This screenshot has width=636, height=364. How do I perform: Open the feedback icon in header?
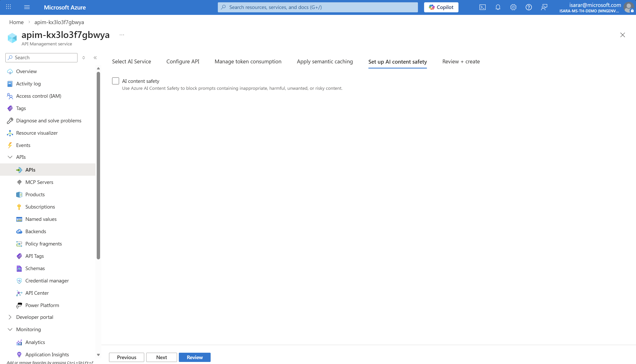click(x=544, y=7)
